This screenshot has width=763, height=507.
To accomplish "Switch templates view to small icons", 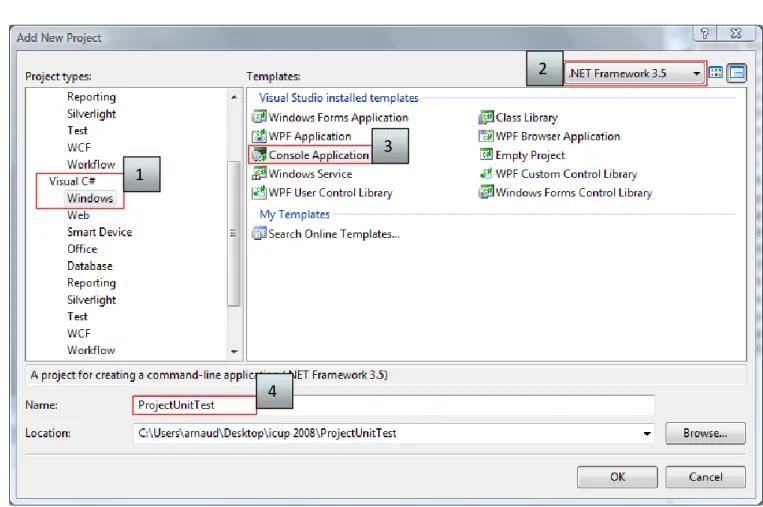I will [737, 73].
